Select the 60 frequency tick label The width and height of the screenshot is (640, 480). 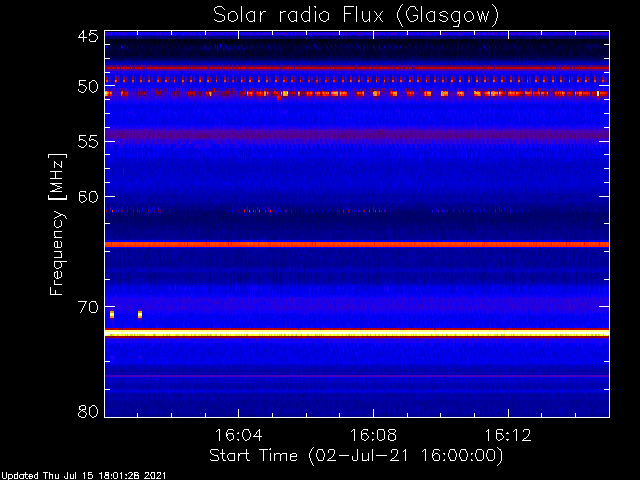coord(88,197)
